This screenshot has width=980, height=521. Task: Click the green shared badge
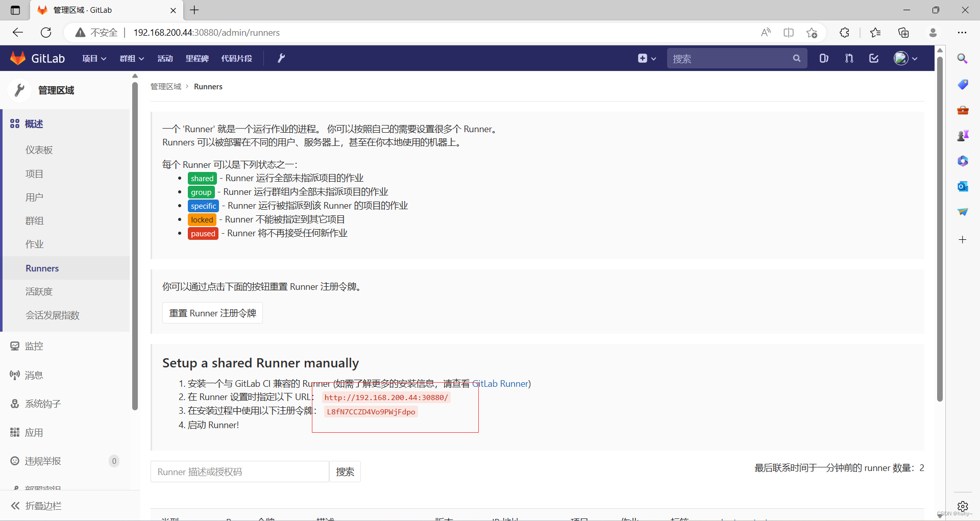(x=202, y=178)
